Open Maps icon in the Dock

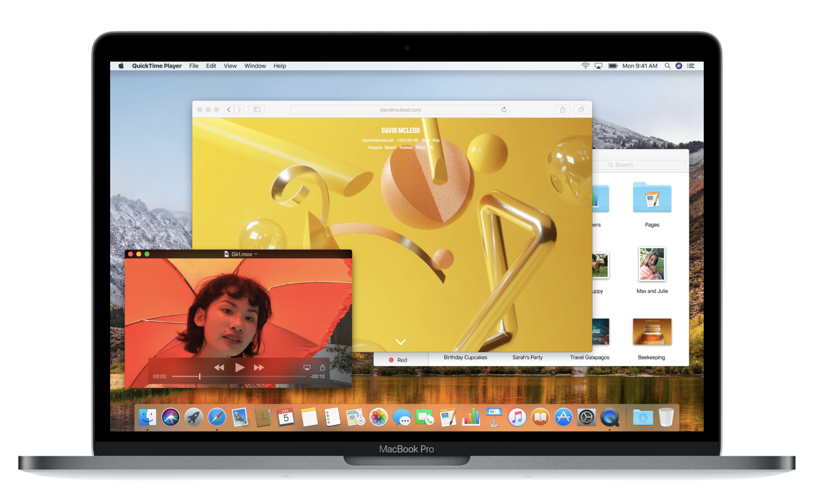click(x=355, y=417)
